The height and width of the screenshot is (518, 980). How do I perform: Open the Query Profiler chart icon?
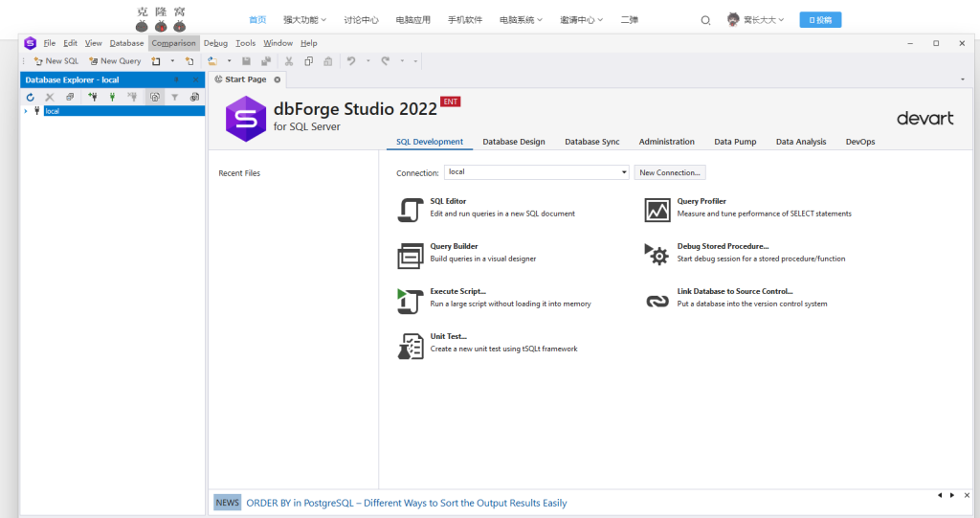(657, 210)
